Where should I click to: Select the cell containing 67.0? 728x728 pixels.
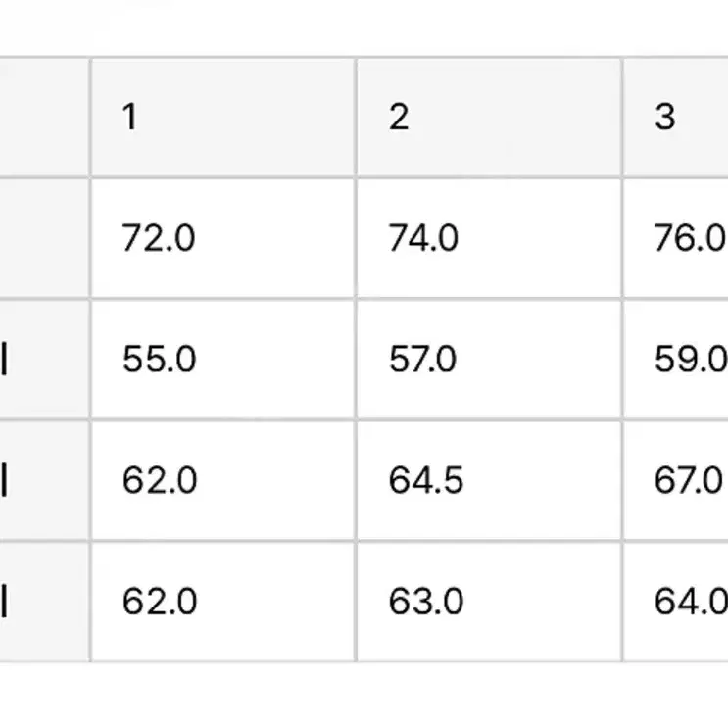point(676,480)
